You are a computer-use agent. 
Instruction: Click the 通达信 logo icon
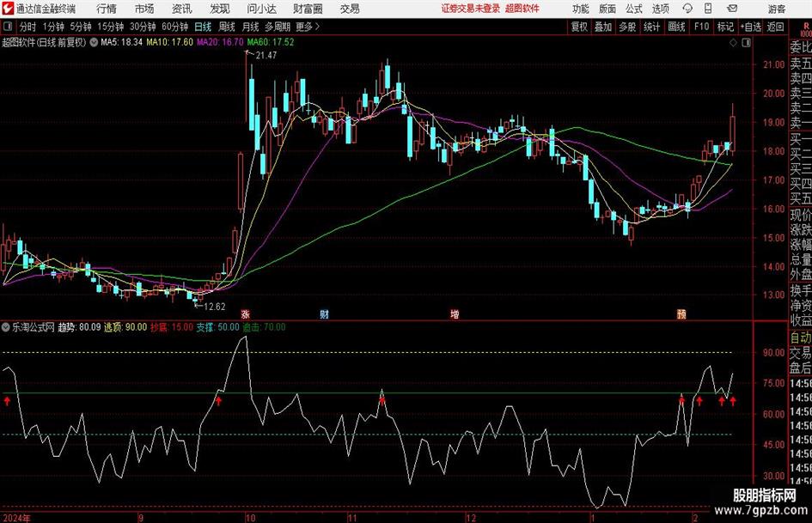coord(8,9)
